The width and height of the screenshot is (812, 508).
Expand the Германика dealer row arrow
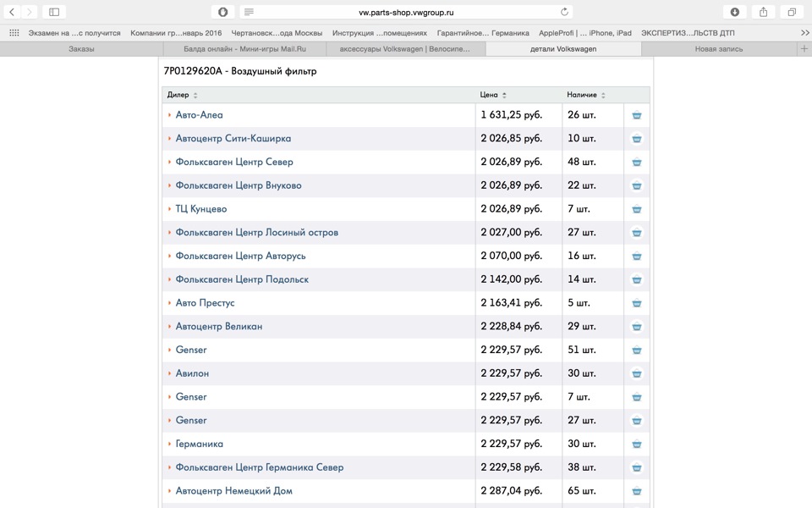169,444
